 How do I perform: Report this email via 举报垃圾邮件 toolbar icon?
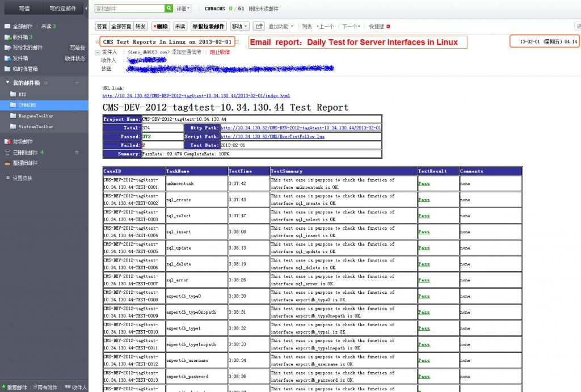tap(208, 26)
